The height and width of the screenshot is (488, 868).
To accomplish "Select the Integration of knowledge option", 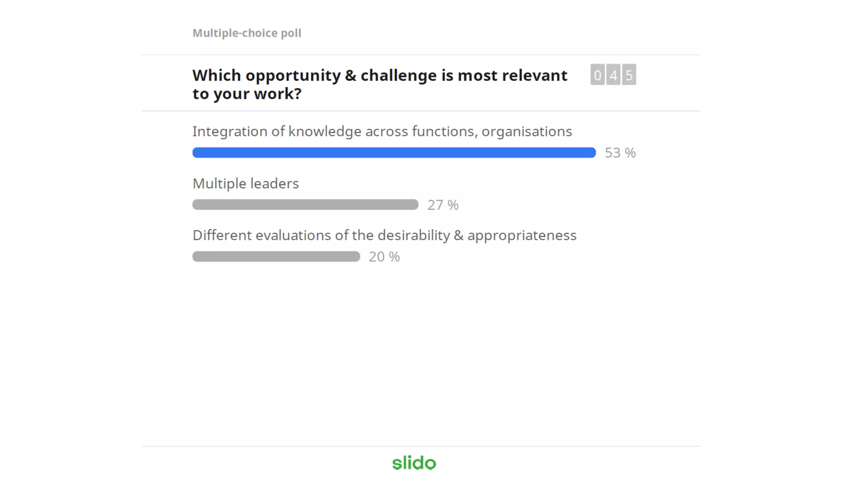I will click(382, 132).
